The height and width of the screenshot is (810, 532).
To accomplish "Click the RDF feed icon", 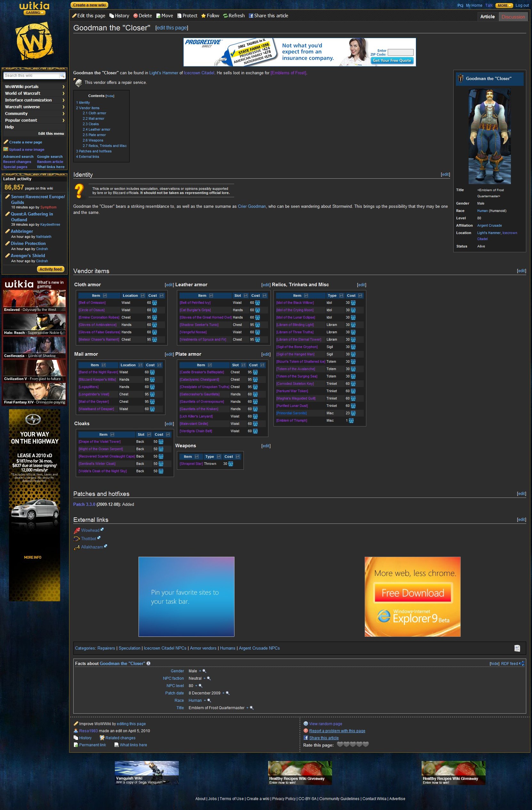I will (x=522, y=663).
